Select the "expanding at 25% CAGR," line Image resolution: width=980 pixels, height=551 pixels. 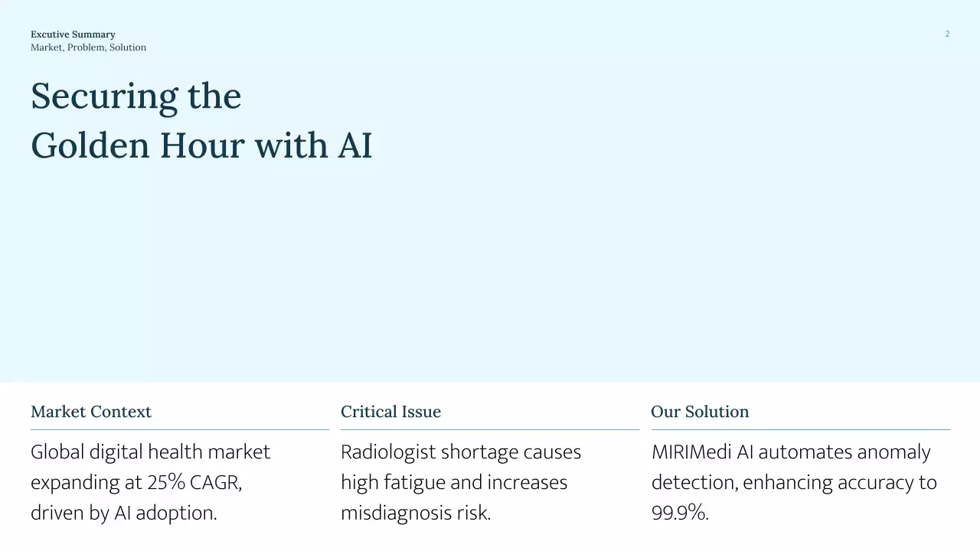pyautogui.click(x=136, y=483)
